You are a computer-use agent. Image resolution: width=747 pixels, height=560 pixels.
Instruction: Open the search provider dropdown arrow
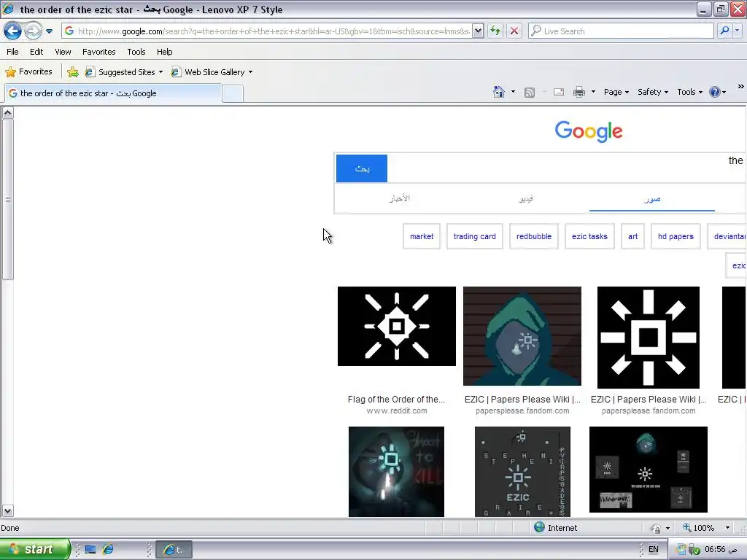[738, 31]
